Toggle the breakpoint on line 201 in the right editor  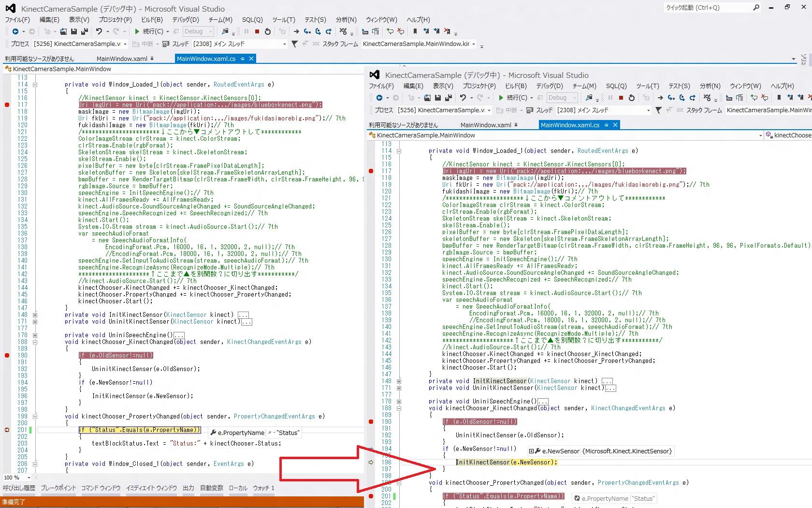371,496
